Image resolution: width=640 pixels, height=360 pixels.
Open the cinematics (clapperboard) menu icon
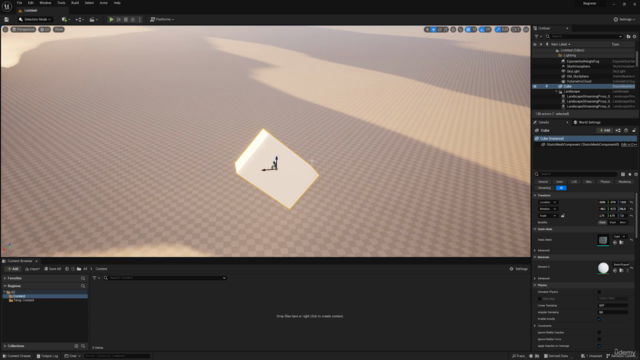[x=93, y=19]
